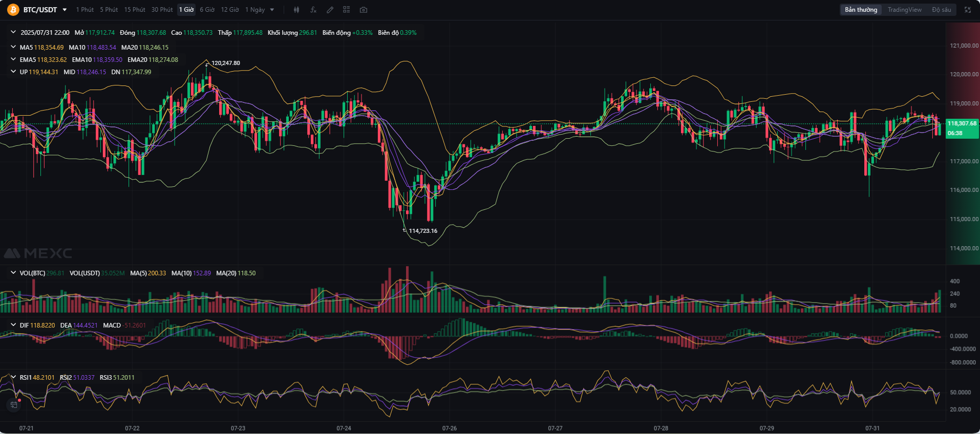The image size is (980, 434).
Task: Select the 15 Phút timeframe
Action: click(x=135, y=10)
